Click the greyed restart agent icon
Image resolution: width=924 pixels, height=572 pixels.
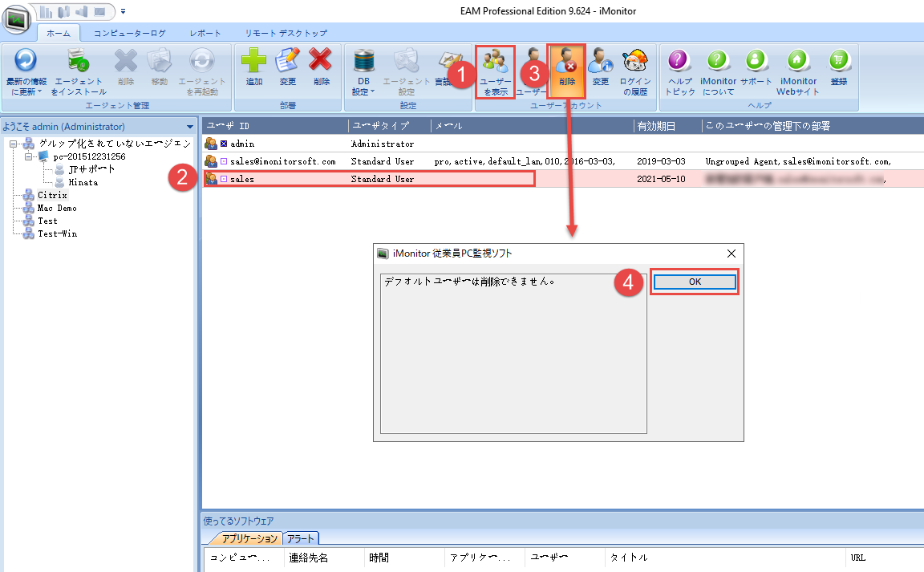pos(202,60)
